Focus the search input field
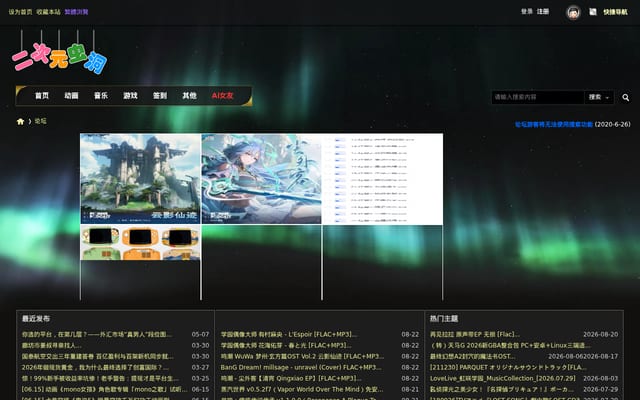 pyautogui.click(x=538, y=97)
